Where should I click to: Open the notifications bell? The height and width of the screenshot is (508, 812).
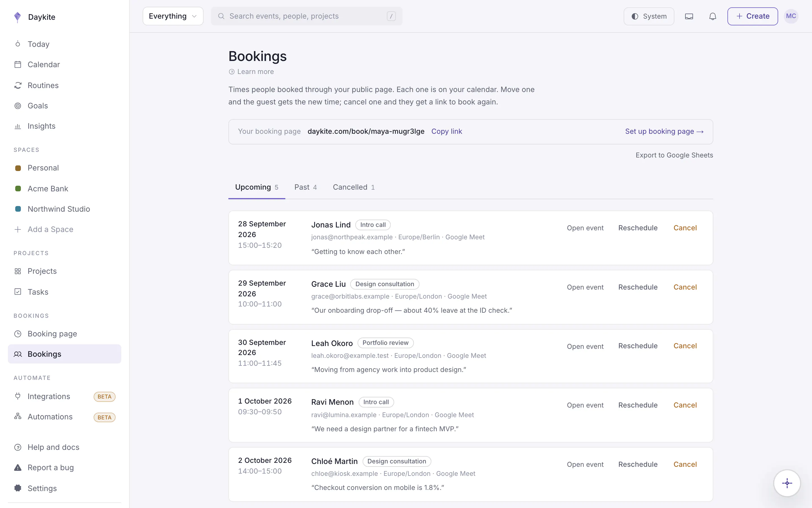[713, 16]
